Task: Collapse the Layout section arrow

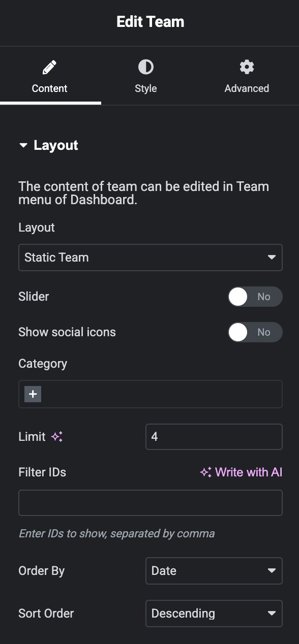Action: (x=23, y=145)
